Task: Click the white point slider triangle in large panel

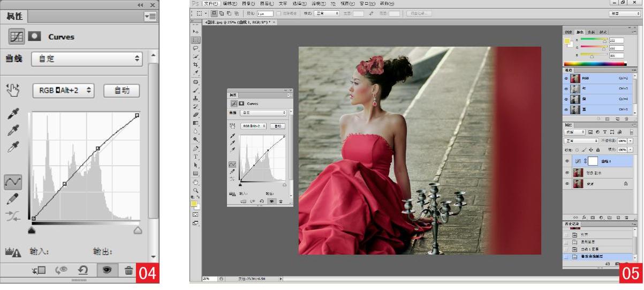Action: [x=138, y=229]
